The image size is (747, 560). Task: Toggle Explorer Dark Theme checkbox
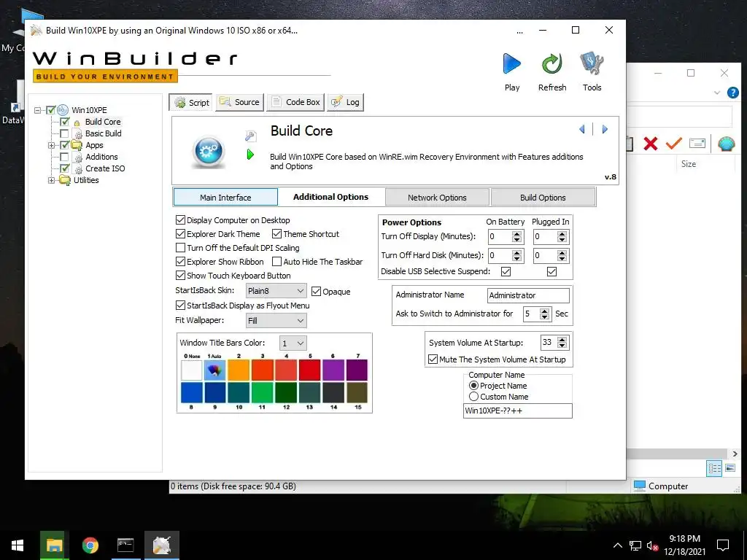[x=180, y=234]
